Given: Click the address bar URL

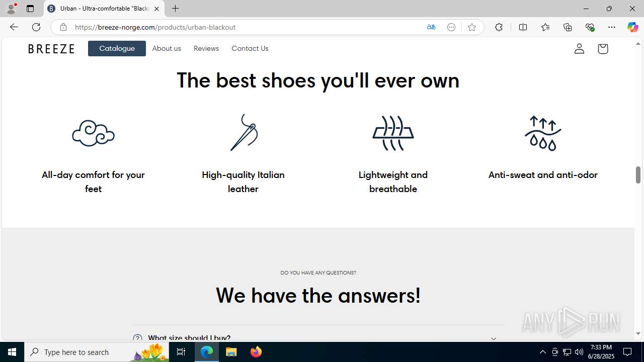Looking at the screenshot, I should pyautogui.click(x=155, y=27).
